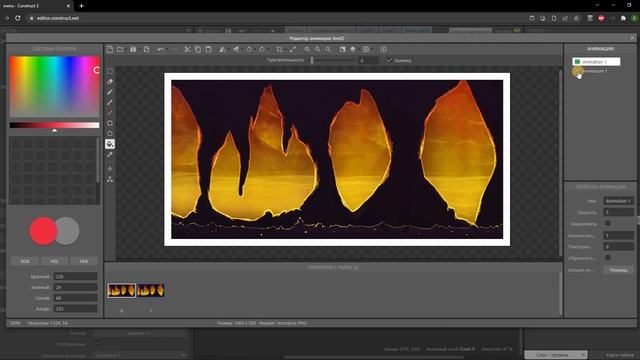Bookmark this page with the star icon
Screen dimensions: 640x360
coord(576,18)
